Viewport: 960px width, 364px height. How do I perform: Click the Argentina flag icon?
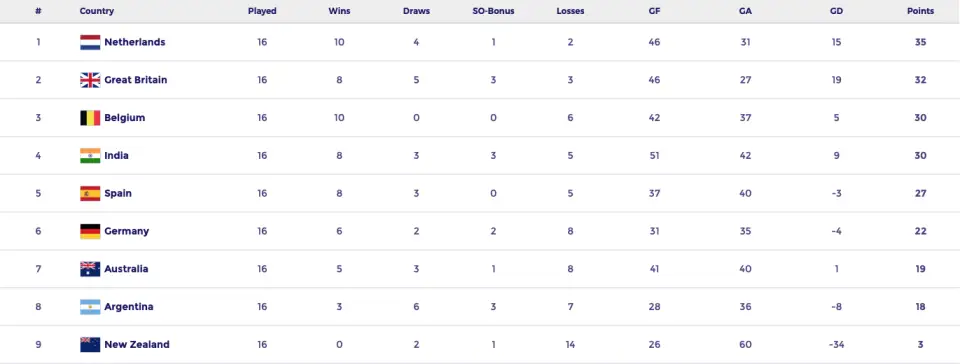pos(90,307)
